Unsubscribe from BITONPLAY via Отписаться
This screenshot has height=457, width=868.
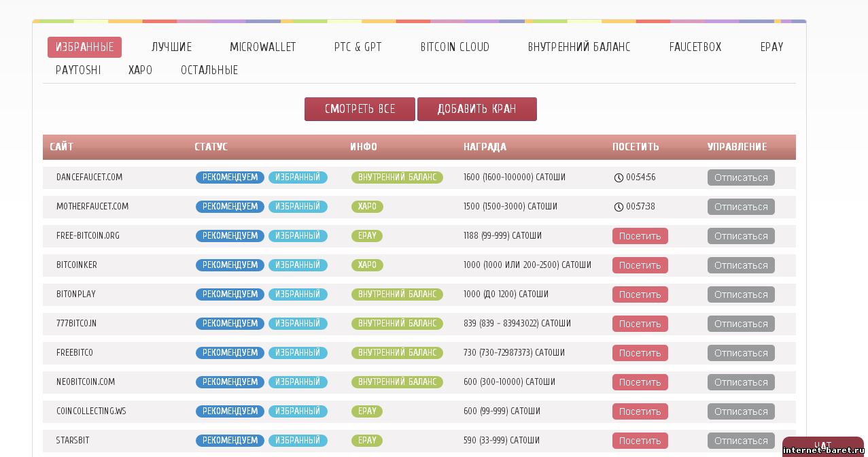[x=741, y=294]
